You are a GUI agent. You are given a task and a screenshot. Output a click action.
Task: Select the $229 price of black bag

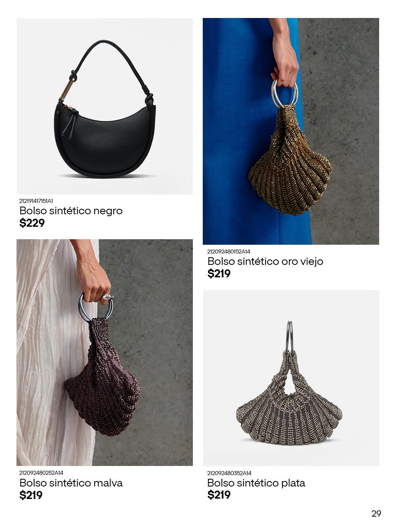pos(32,223)
